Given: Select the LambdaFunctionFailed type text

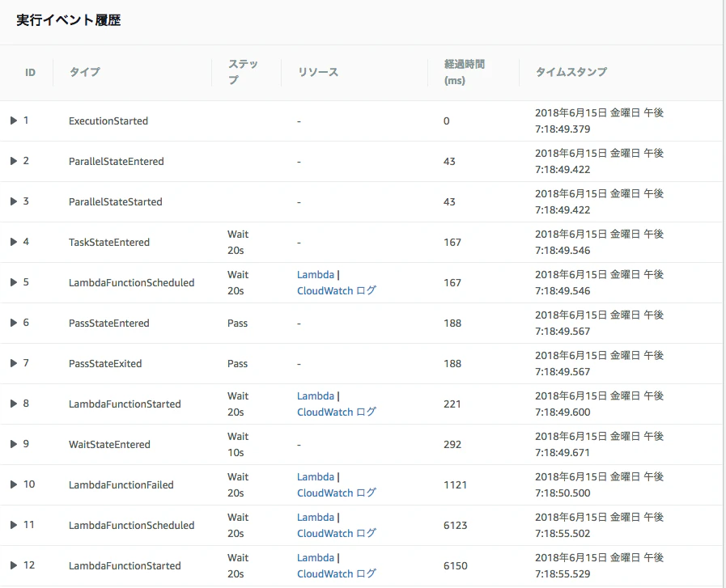Looking at the screenshot, I should [121, 484].
